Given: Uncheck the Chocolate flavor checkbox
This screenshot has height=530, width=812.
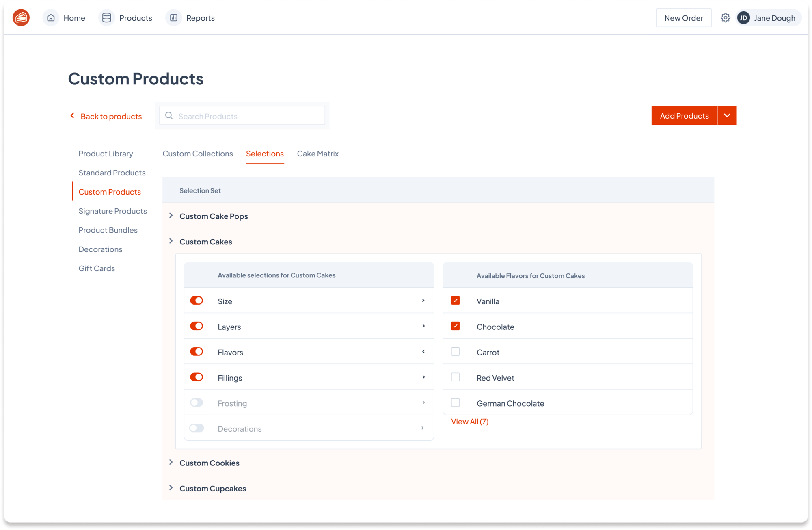Looking at the screenshot, I should (x=455, y=326).
